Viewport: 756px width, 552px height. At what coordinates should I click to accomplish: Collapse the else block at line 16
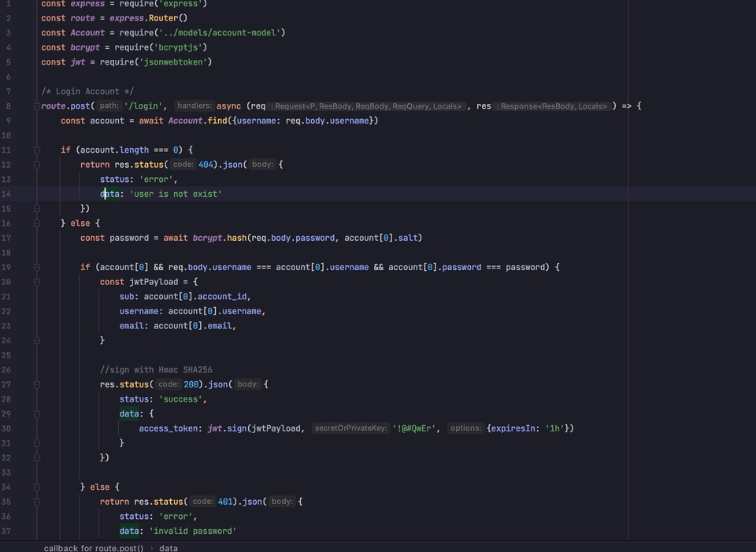pos(37,223)
